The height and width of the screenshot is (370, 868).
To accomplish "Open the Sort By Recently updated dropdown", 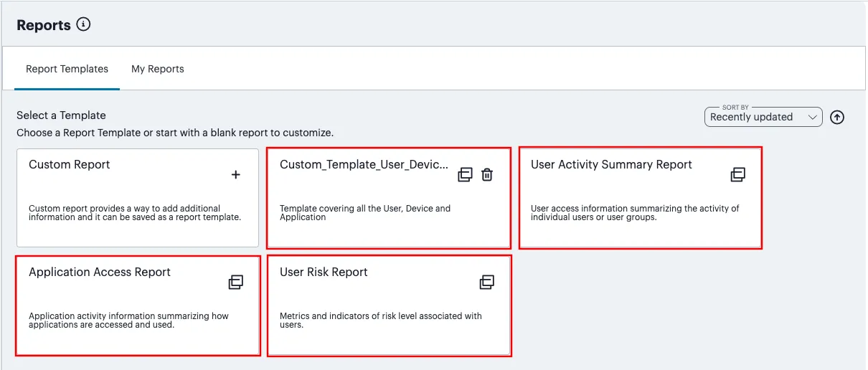I will click(x=763, y=117).
